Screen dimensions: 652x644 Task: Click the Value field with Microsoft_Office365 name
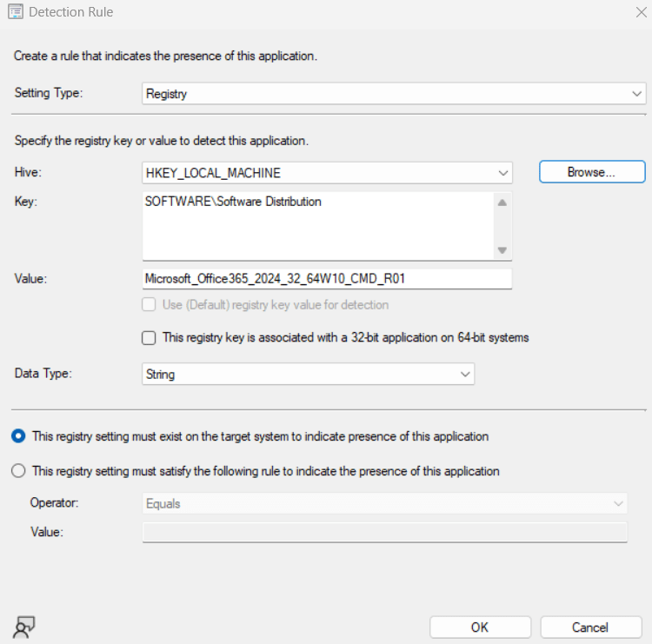coord(327,279)
